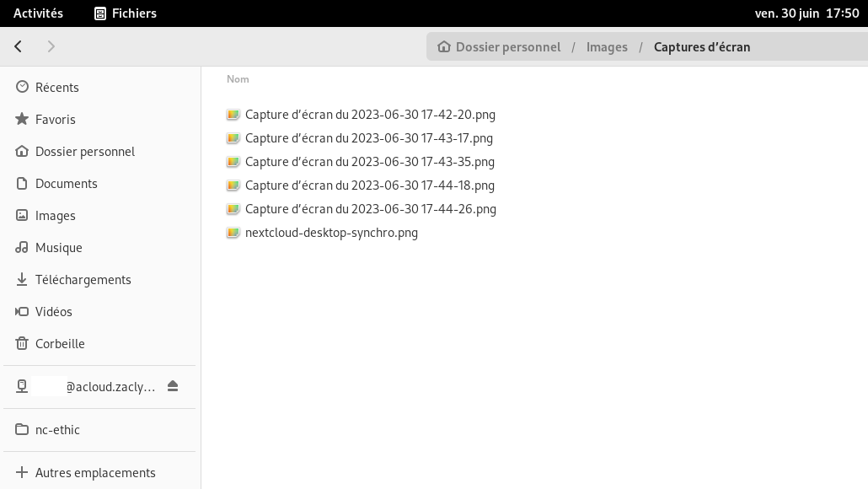Viewport: 868px width, 489px height.
Task: Click the Favoris star icon
Action: point(22,120)
